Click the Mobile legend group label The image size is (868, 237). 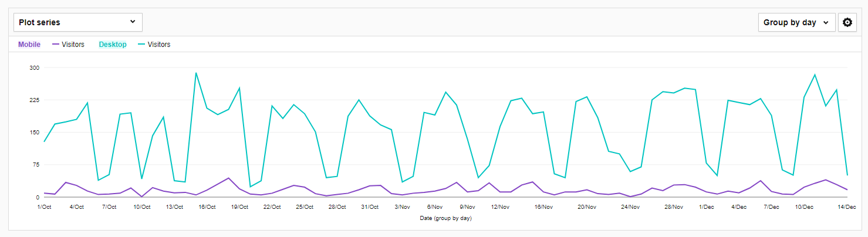29,45
